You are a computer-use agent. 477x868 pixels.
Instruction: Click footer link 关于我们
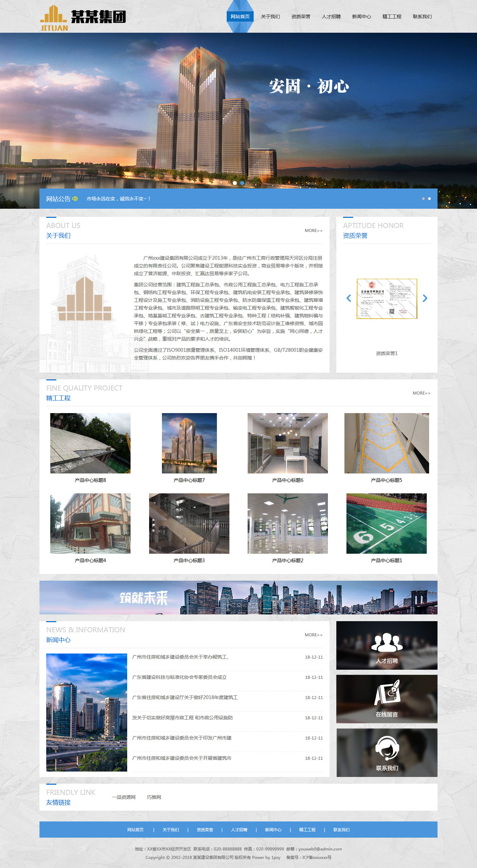(171, 830)
